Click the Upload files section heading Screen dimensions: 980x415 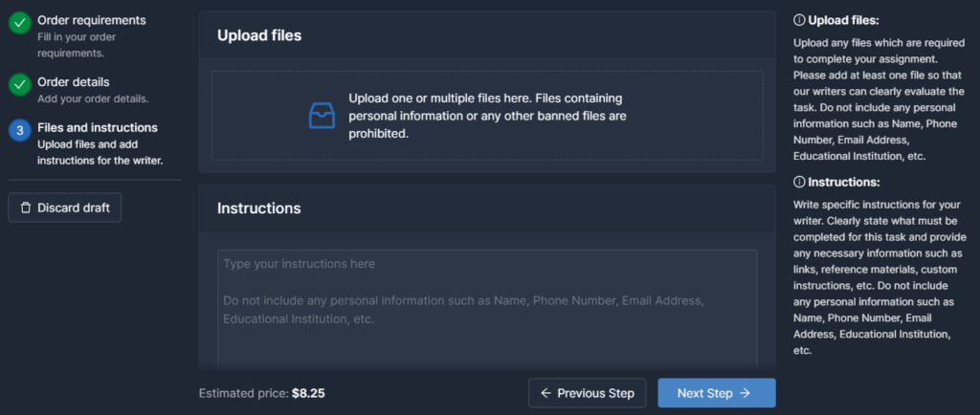pos(259,35)
